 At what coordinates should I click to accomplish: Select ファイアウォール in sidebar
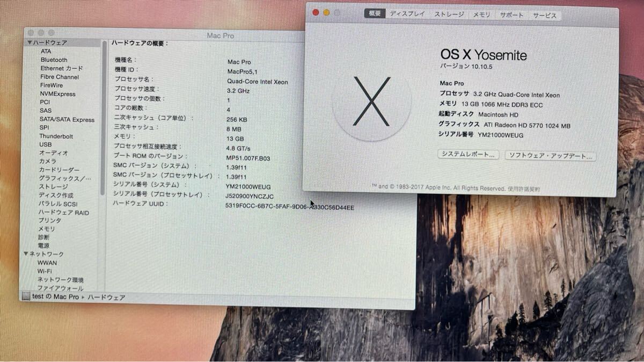[x=61, y=288]
